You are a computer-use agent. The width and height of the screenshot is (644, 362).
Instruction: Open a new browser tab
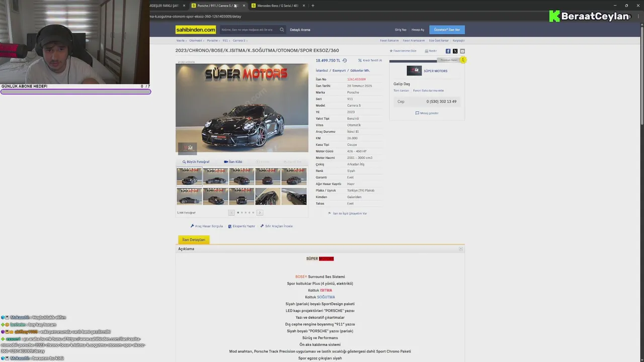(x=312, y=6)
